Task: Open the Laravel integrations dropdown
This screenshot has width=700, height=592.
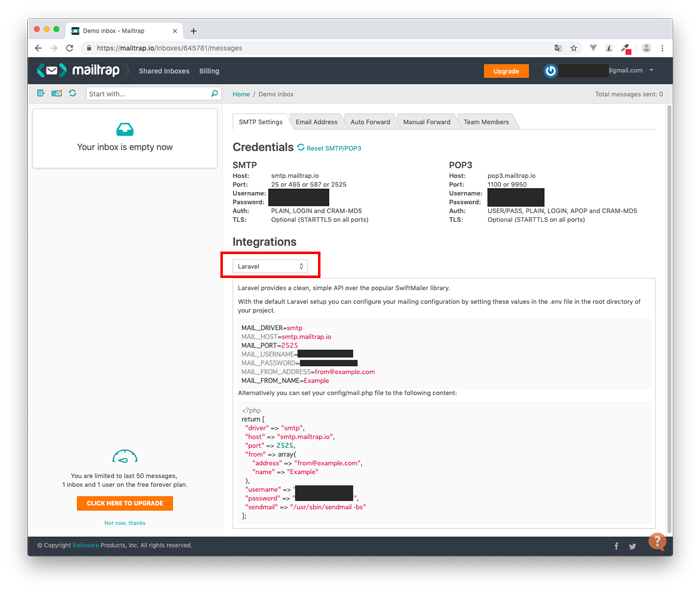Action: [x=270, y=266]
